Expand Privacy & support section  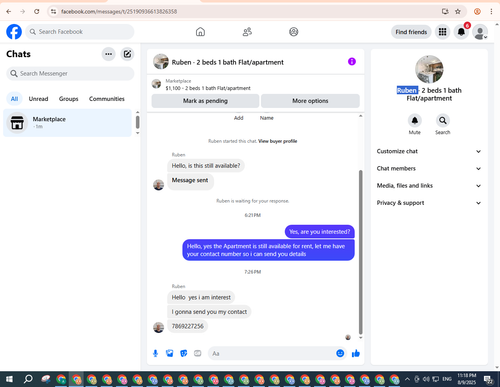coord(429,203)
